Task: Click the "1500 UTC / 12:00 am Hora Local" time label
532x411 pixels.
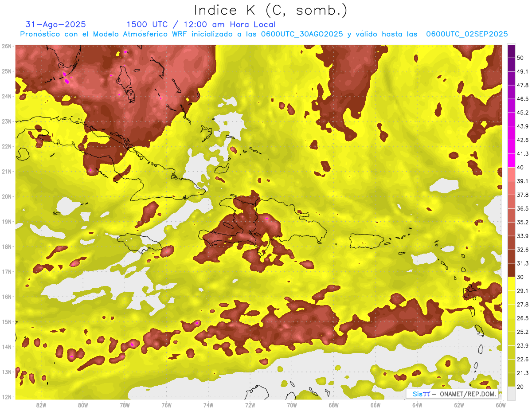Action: pyautogui.click(x=201, y=24)
